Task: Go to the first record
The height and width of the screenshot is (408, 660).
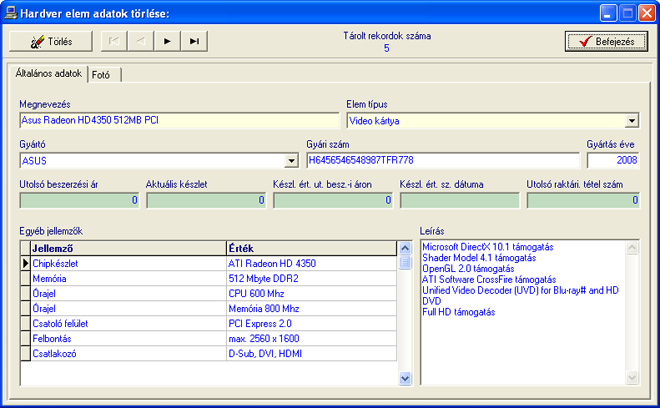Action: 114,41
